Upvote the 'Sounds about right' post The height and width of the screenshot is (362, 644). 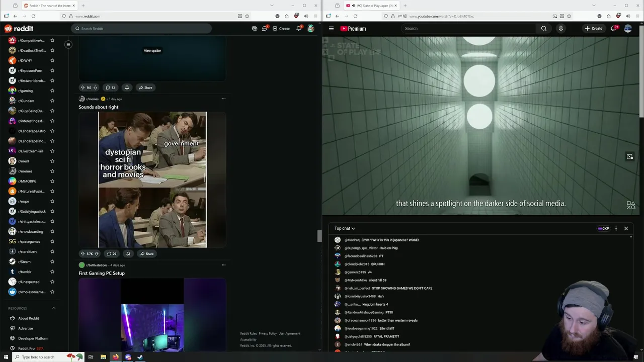[x=83, y=254]
